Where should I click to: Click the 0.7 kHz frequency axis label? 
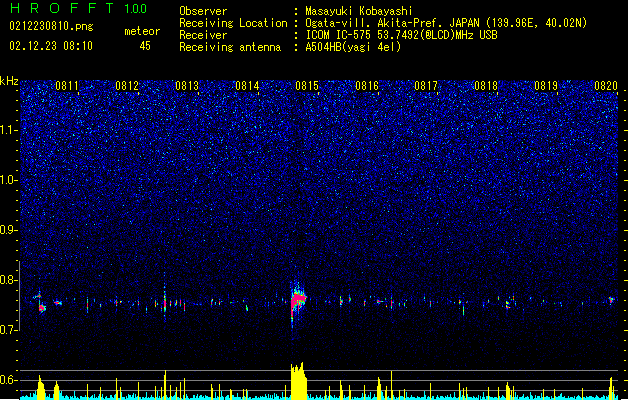9,330
